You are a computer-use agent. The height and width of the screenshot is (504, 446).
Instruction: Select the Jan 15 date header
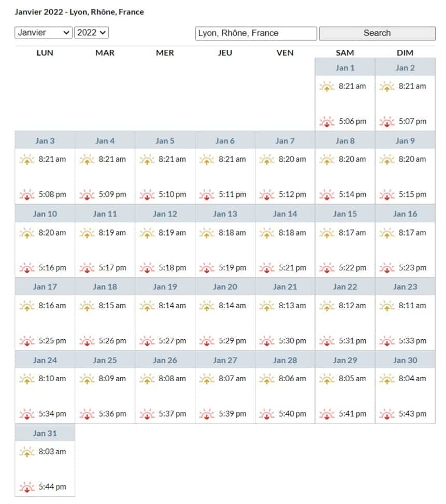[345, 214]
